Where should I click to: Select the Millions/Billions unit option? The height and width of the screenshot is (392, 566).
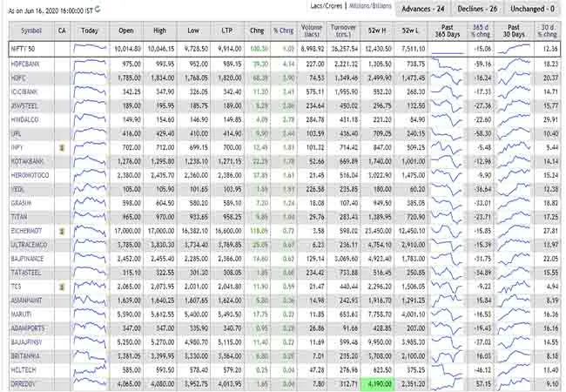click(x=370, y=6)
